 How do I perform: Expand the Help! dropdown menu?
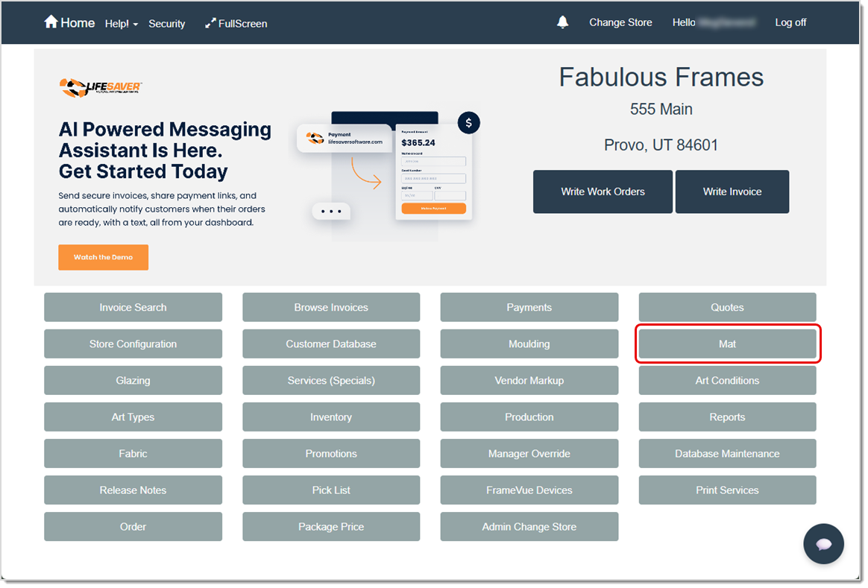[120, 23]
